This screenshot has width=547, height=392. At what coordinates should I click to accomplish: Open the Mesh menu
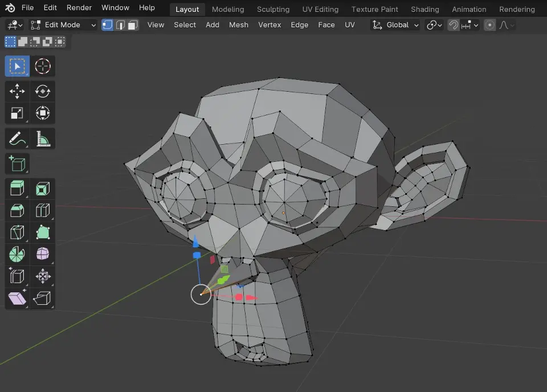pyautogui.click(x=239, y=25)
